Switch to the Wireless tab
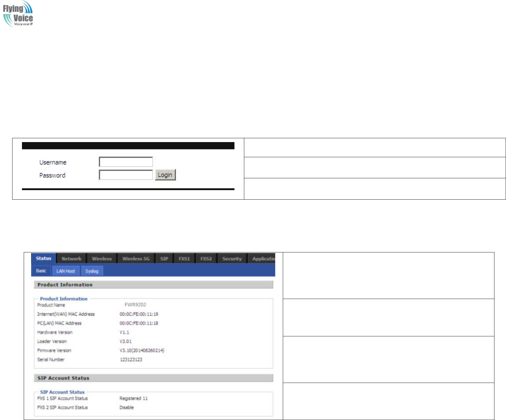 click(102, 259)
